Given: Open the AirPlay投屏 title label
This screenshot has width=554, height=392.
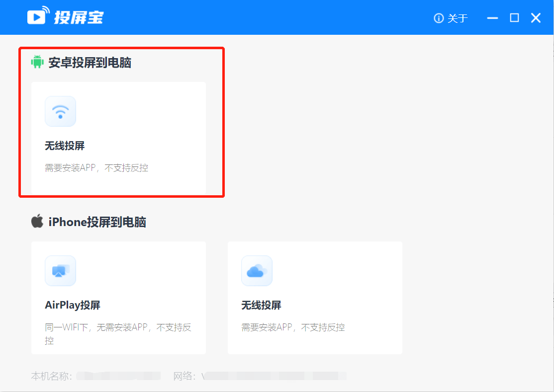Looking at the screenshot, I should (73, 305).
